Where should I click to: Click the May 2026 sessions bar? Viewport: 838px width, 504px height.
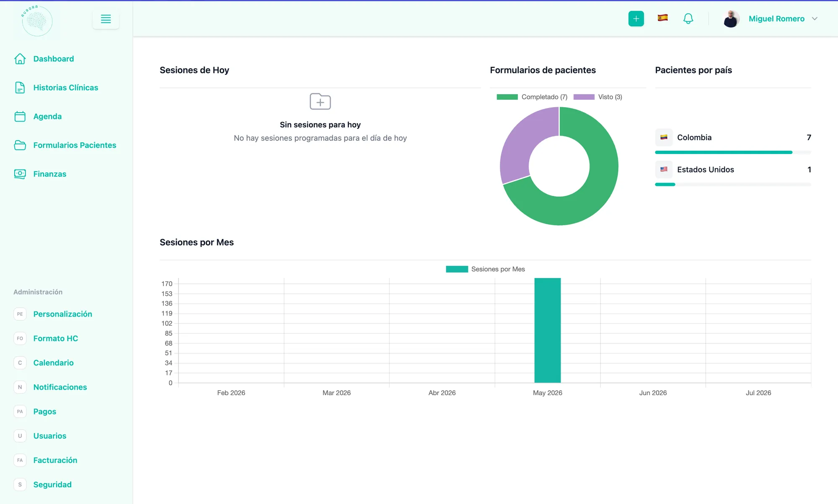548,330
